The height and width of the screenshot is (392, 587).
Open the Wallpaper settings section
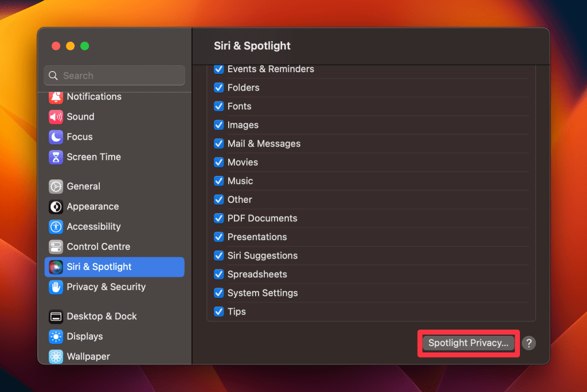pyautogui.click(x=88, y=356)
